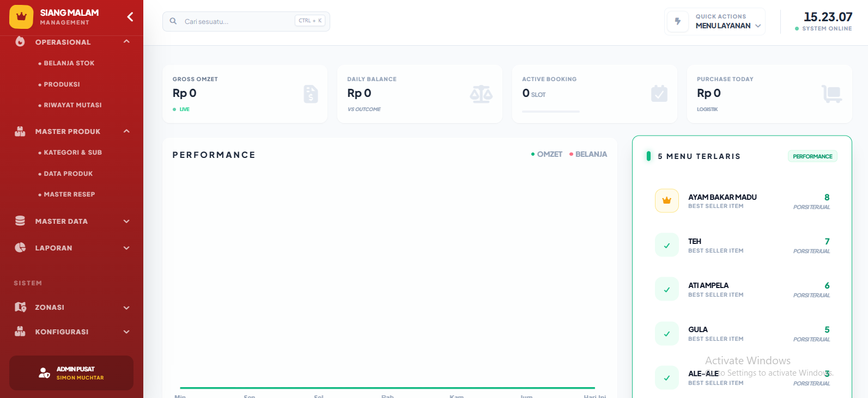868x398 pixels.
Task: Click the Daily Balance card
Action: click(x=420, y=94)
